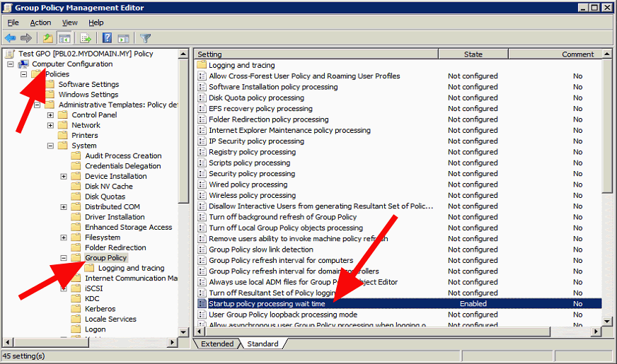Switch to the Extended tab
Image resolution: width=617 pixels, height=364 pixels.
[217, 344]
